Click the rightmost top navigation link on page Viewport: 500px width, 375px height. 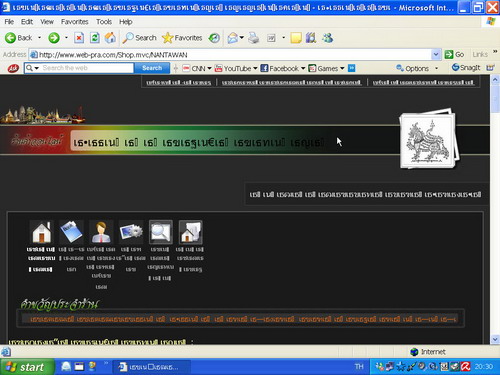tap(423, 82)
